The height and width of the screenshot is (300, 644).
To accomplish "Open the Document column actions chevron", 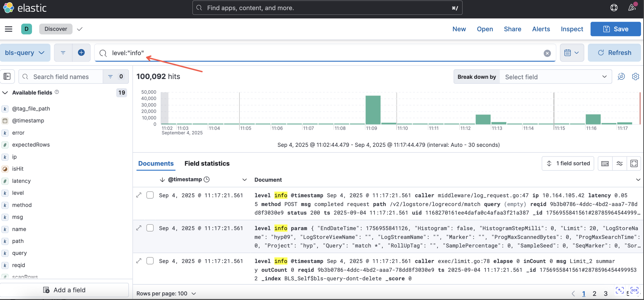I will coord(638,180).
